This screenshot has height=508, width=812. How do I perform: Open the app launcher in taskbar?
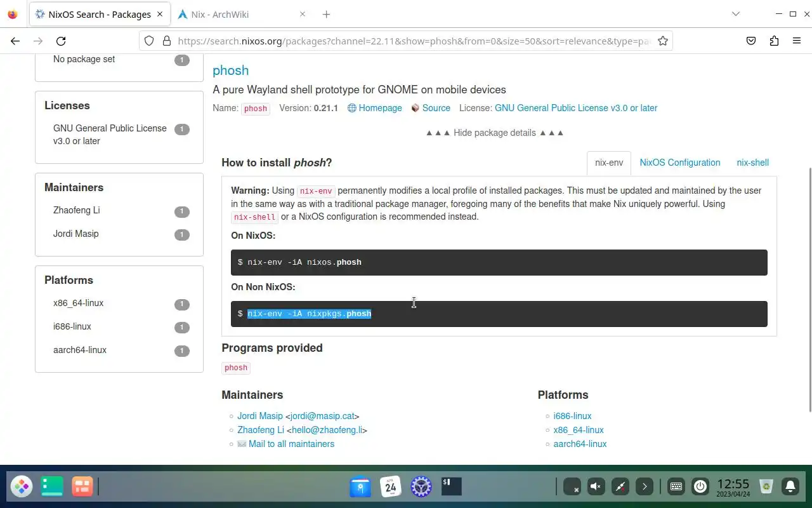[x=22, y=486]
